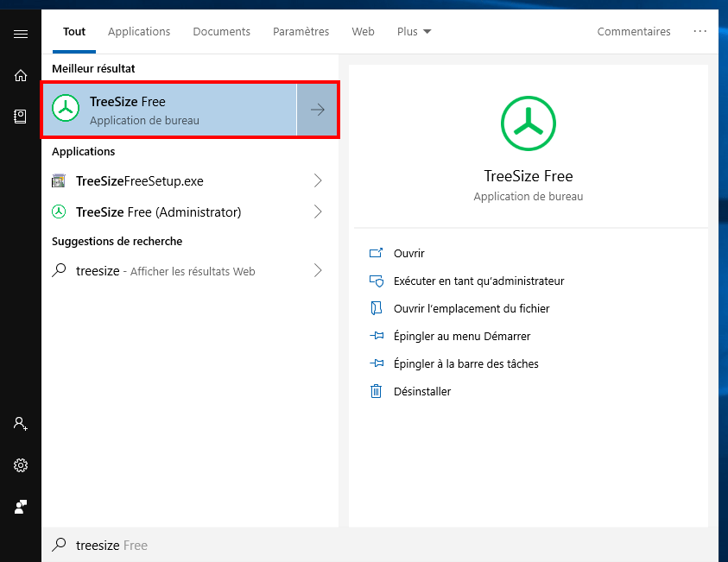Click the file location folder icon
Screen dimensions: 728x562
[x=376, y=308]
